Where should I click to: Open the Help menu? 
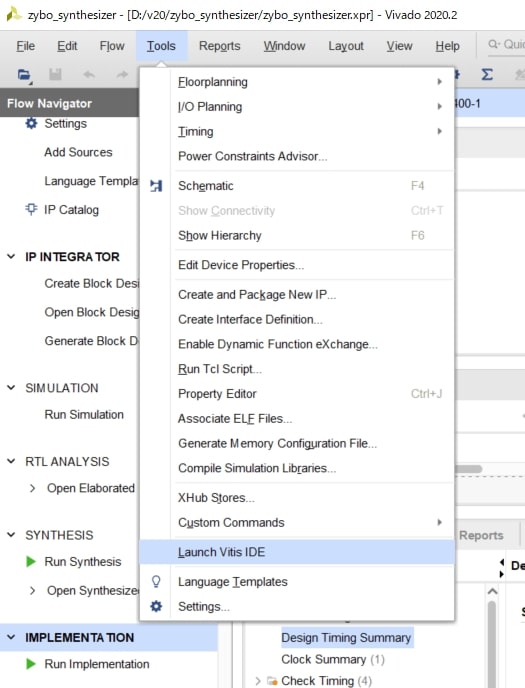tap(447, 46)
